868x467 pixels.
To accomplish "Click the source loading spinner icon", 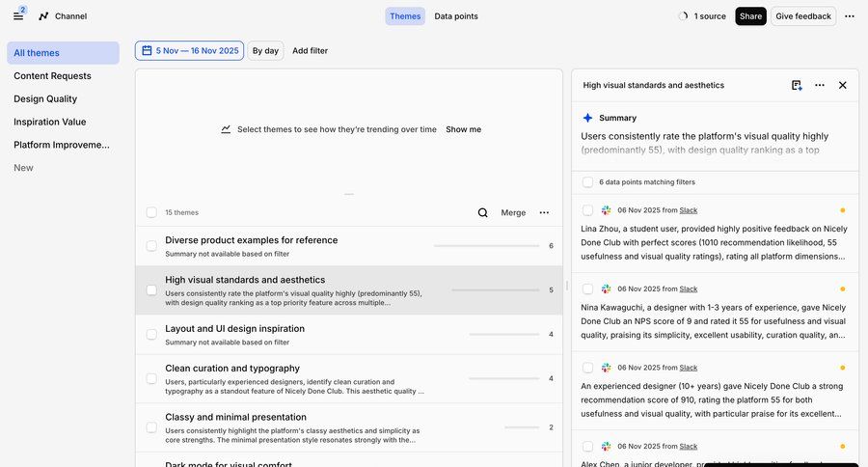I will 683,16.
